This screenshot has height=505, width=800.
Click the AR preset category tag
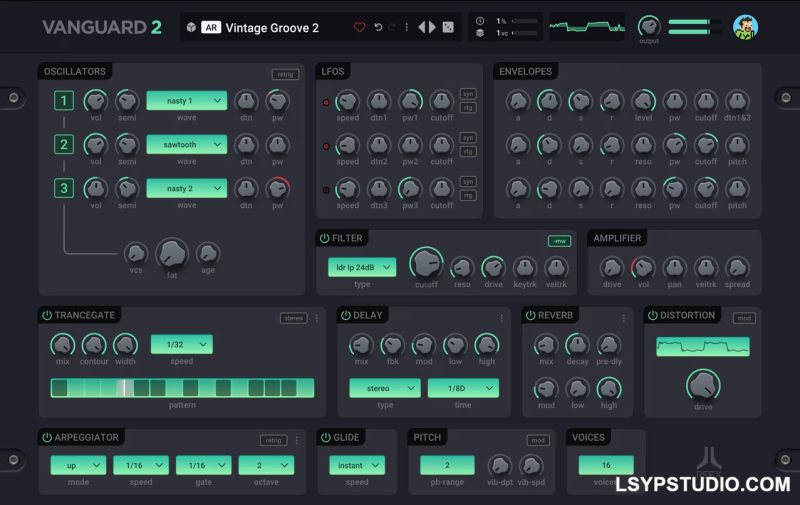pyautogui.click(x=211, y=27)
